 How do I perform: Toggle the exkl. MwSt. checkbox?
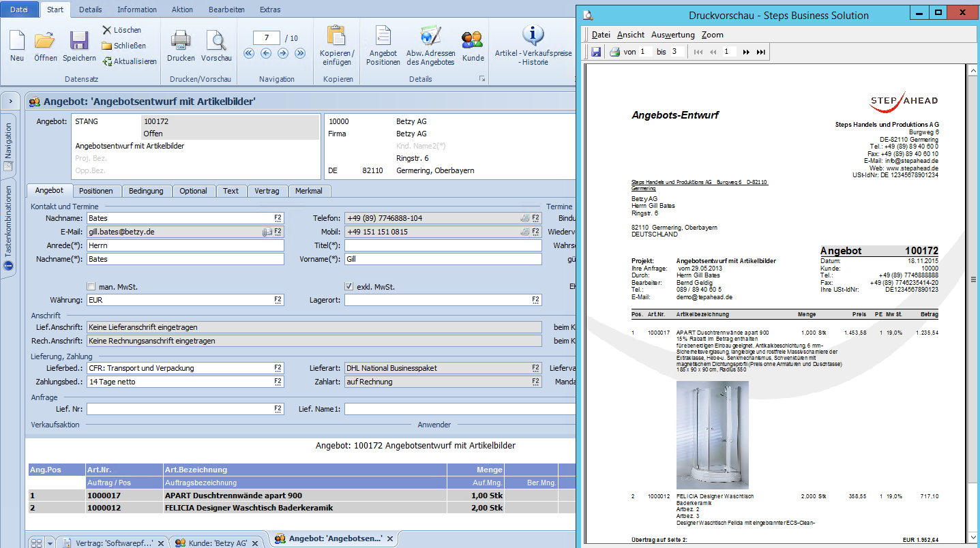coord(349,287)
